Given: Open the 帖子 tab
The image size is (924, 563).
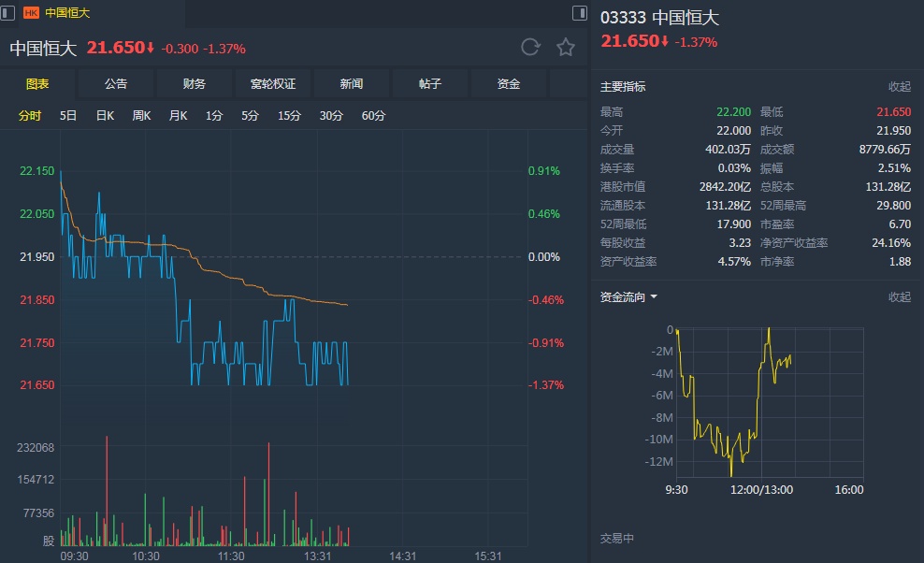Looking at the screenshot, I should [x=430, y=84].
